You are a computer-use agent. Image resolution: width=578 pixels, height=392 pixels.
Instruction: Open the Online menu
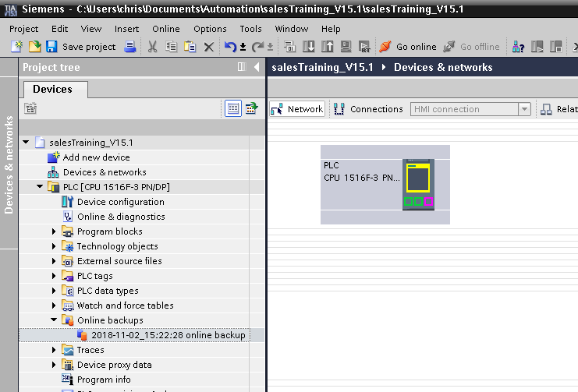(166, 29)
